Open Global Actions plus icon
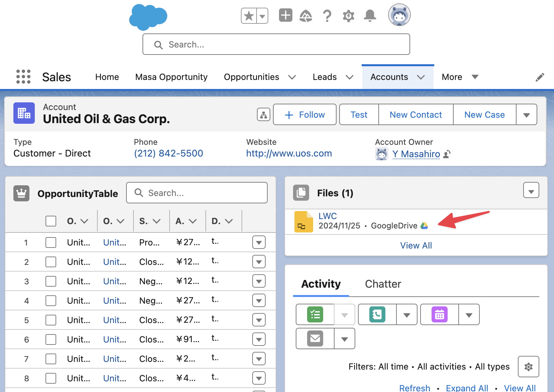 click(285, 15)
